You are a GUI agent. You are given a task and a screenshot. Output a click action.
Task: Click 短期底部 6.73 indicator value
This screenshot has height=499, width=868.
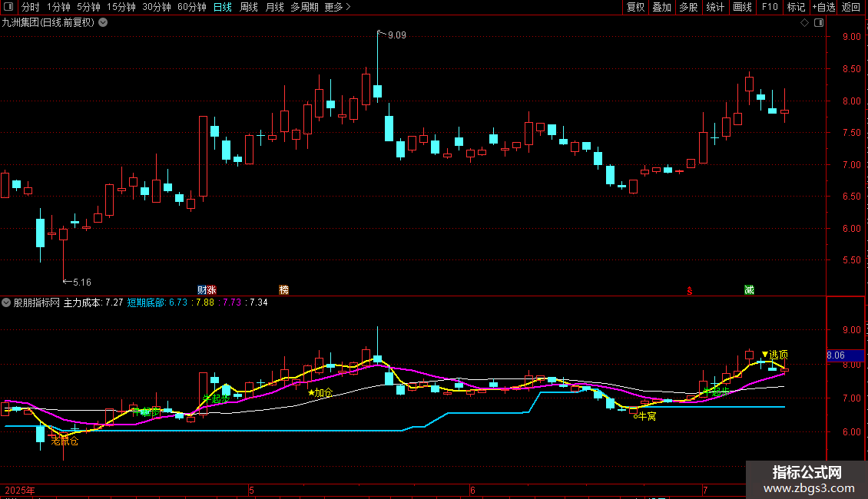(x=157, y=302)
